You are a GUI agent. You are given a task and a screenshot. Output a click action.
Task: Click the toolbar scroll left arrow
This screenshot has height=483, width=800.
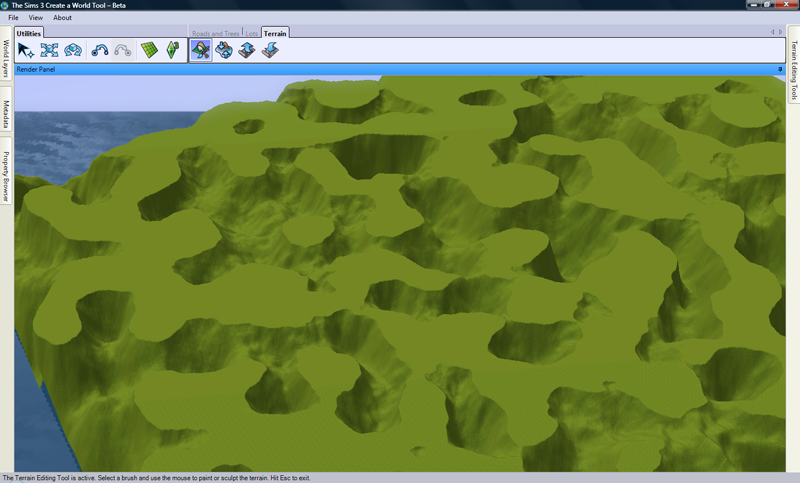tap(772, 32)
